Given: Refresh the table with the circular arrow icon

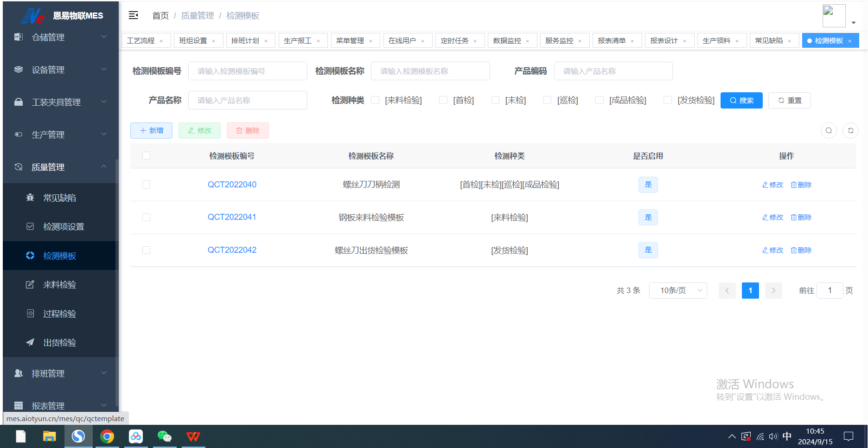Looking at the screenshot, I should (x=850, y=130).
